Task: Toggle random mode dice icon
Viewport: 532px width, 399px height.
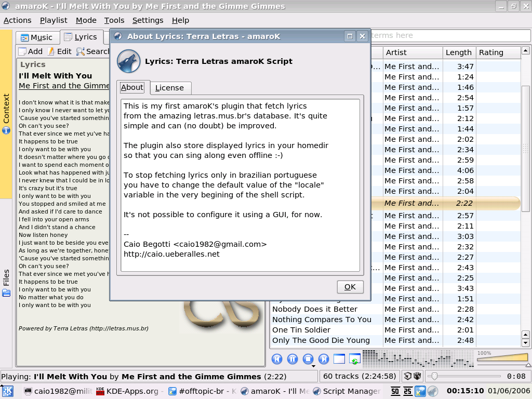Action: click(417, 376)
